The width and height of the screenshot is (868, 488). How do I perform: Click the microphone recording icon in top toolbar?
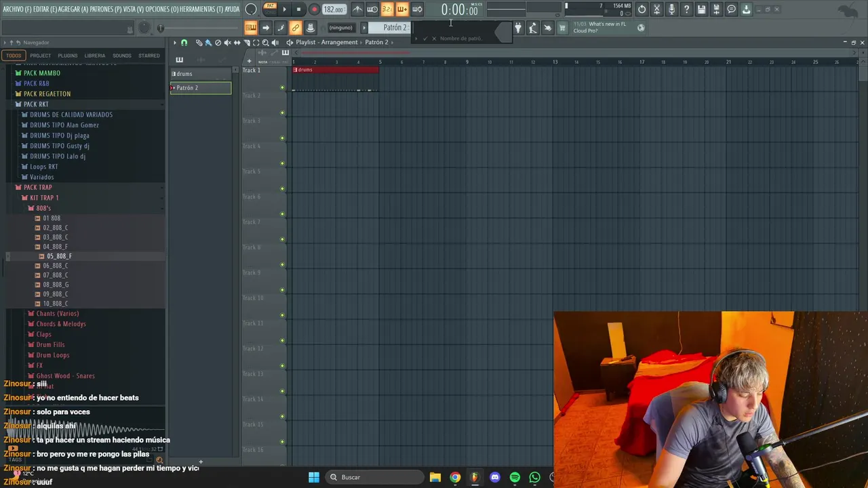point(671,9)
